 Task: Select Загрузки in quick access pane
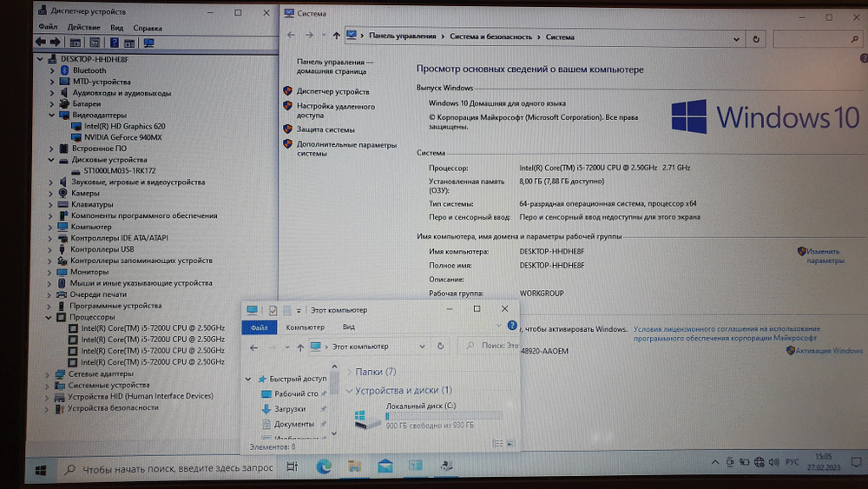coord(290,409)
